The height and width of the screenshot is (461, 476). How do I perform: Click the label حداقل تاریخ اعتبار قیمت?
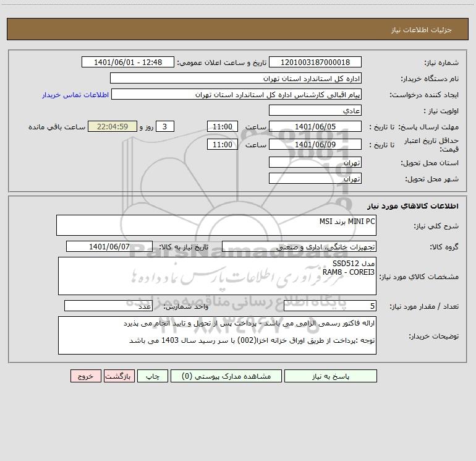[431, 145]
